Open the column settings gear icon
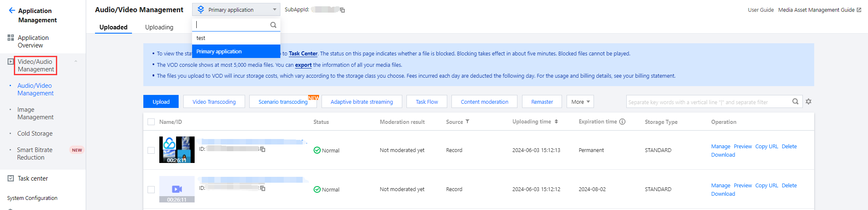Screen dimensions: 868x210 (808, 102)
